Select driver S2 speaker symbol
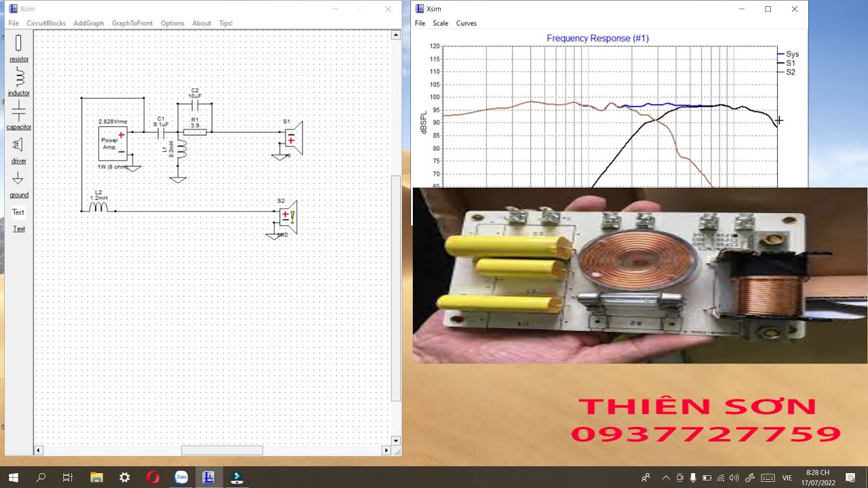 point(288,217)
